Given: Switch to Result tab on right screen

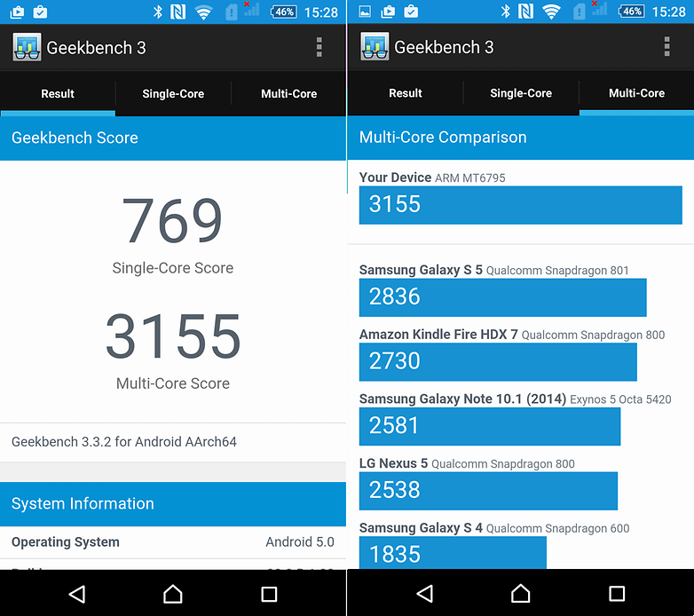Looking at the screenshot, I should click(406, 93).
